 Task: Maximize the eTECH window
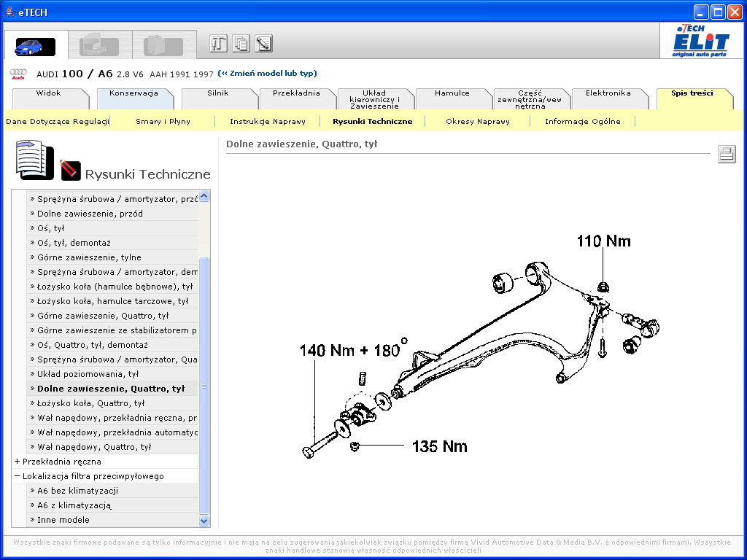click(x=718, y=12)
